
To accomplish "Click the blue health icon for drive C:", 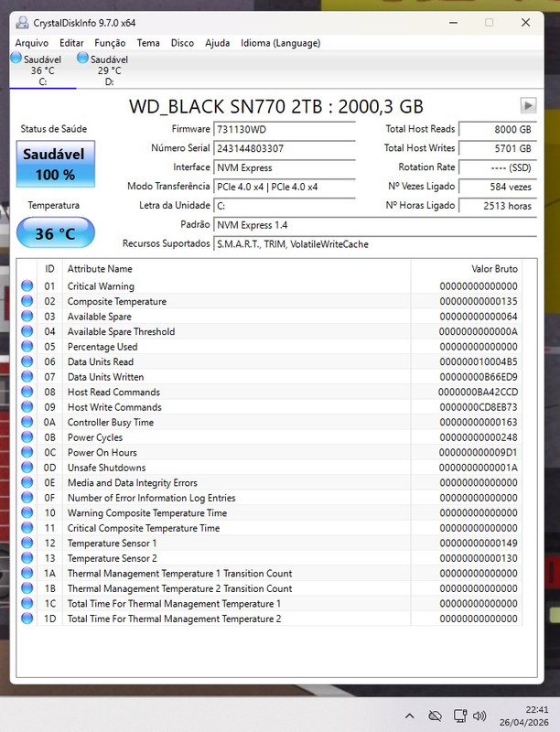I will coord(16,58).
